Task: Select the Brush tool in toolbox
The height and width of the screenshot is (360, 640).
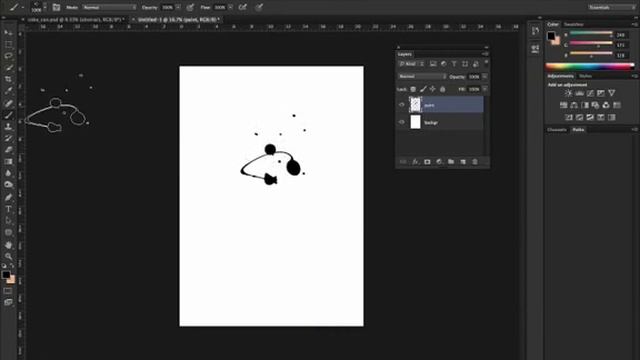Action: pyautogui.click(x=8, y=115)
